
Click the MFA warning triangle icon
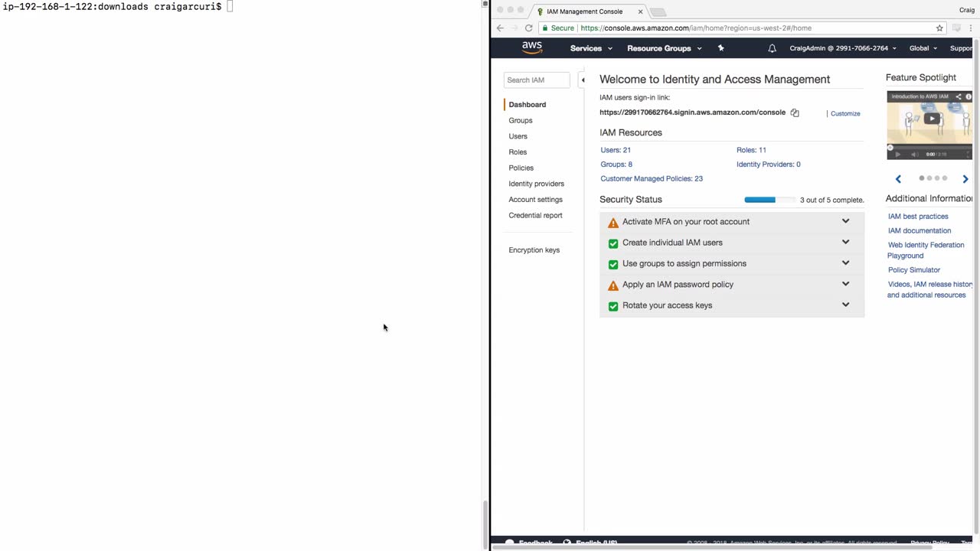[613, 223]
